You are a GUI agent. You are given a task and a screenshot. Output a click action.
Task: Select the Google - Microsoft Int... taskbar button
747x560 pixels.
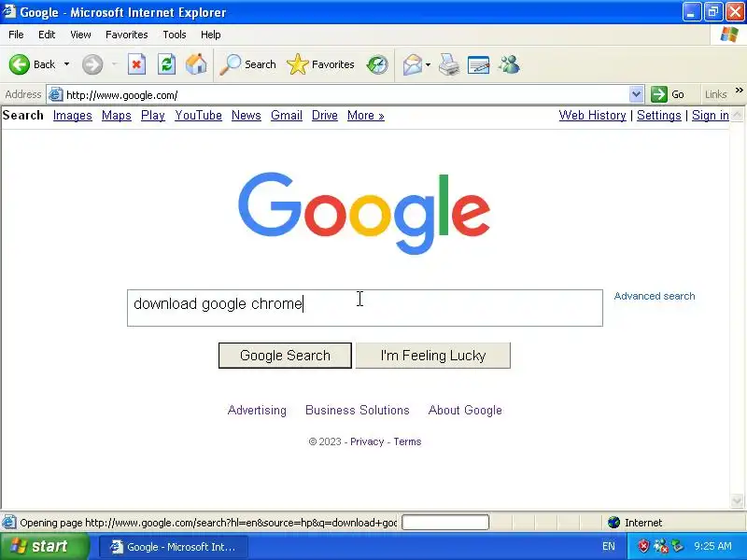pos(174,547)
